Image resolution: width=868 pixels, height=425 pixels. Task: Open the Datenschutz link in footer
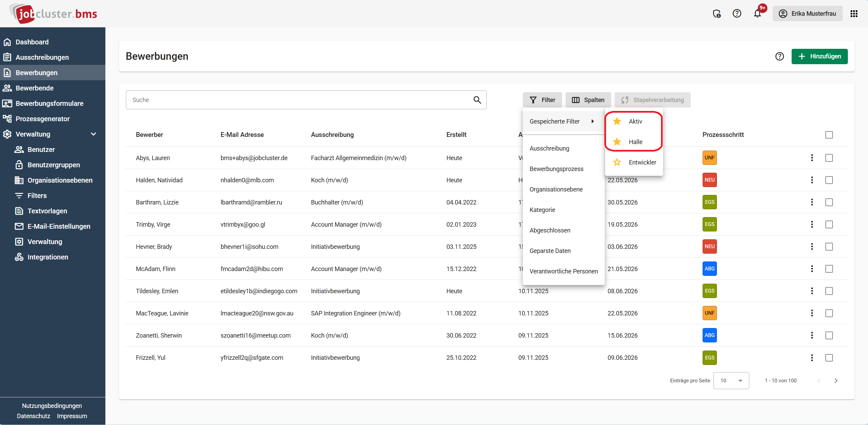(x=33, y=416)
